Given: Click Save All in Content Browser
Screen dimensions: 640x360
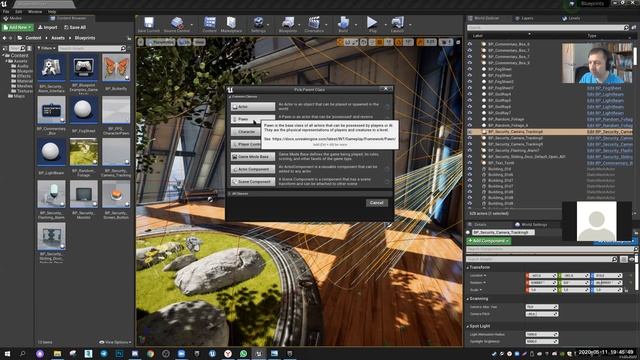Looking at the screenshot, I should 75,27.
